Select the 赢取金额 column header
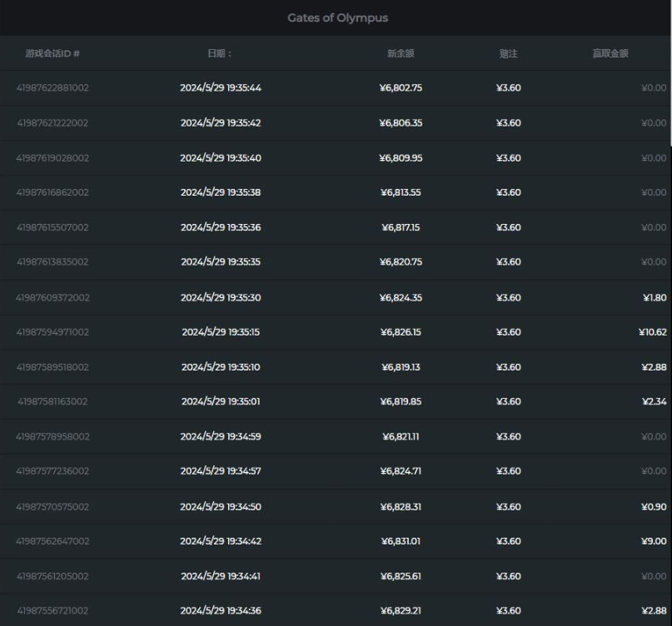The height and width of the screenshot is (626, 672). click(610, 53)
